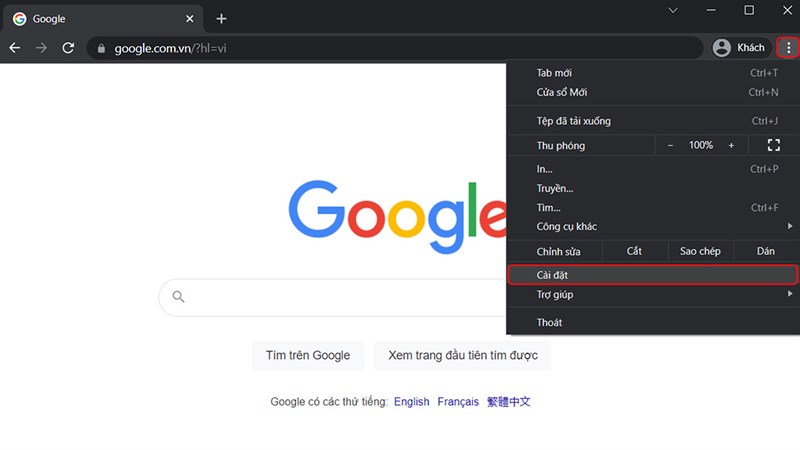Image resolution: width=800 pixels, height=450 pixels.
Task: Switch language to 繁體中文 link
Action: coord(509,402)
